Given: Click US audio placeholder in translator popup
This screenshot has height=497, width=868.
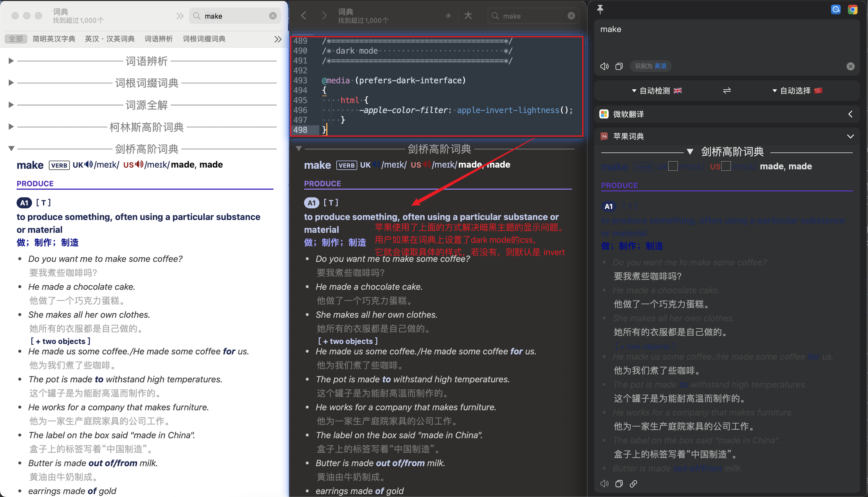Looking at the screenshot, I should pyautogui.click(x=726, y=166).
